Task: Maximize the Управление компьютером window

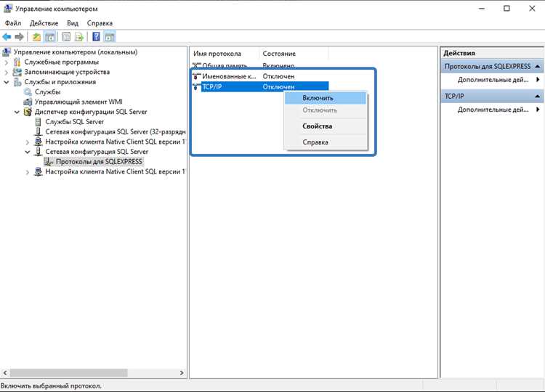Action: (x=506, y=9)
